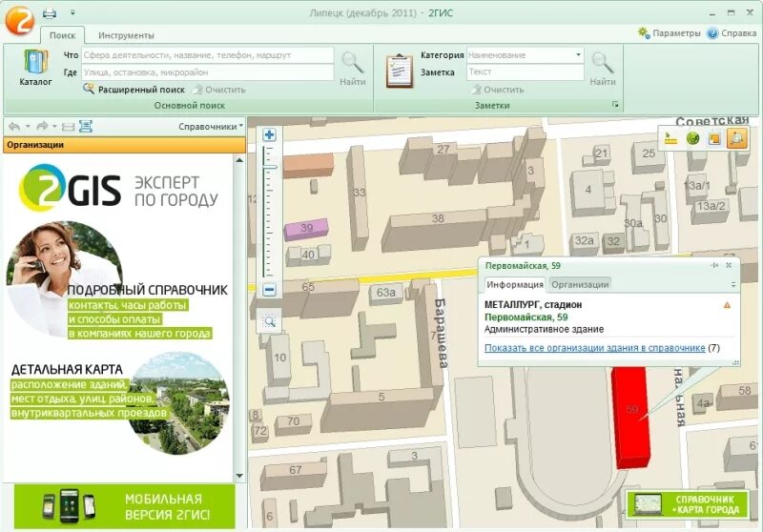Click the purple building 39 on map
763x532 pixels.
click(306, 229)
